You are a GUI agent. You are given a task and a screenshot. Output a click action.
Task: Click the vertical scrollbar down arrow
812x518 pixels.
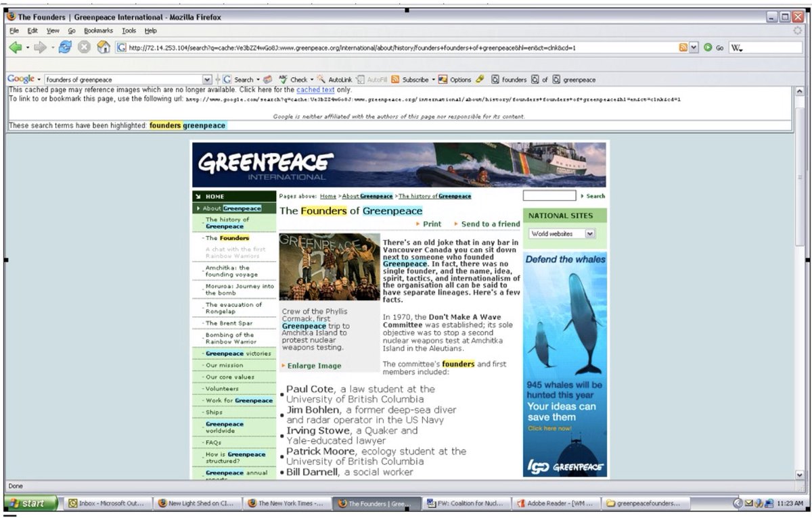800,474
